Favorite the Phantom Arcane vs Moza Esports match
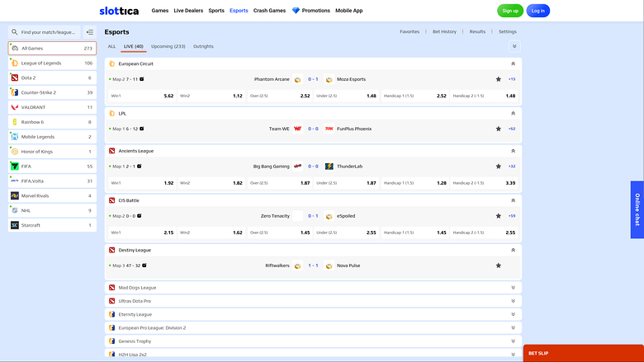Viewport: 644px width, 362px height. (498, 79)
